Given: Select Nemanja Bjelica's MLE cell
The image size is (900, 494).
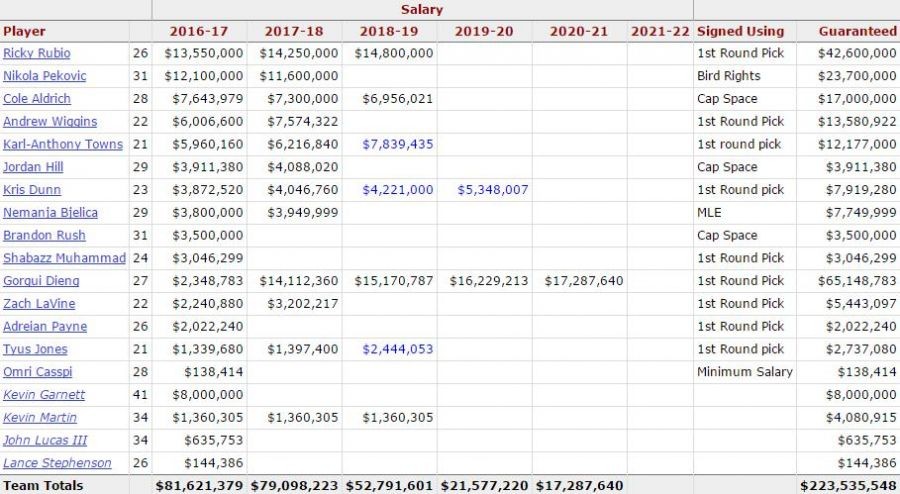Looking at the screenshot, I should point(709,213).
